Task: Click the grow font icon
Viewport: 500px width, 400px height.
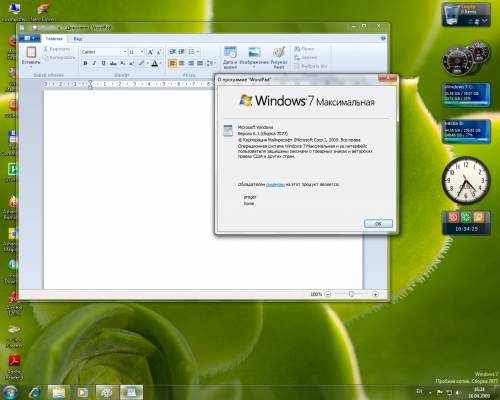Action: point(150,52)
